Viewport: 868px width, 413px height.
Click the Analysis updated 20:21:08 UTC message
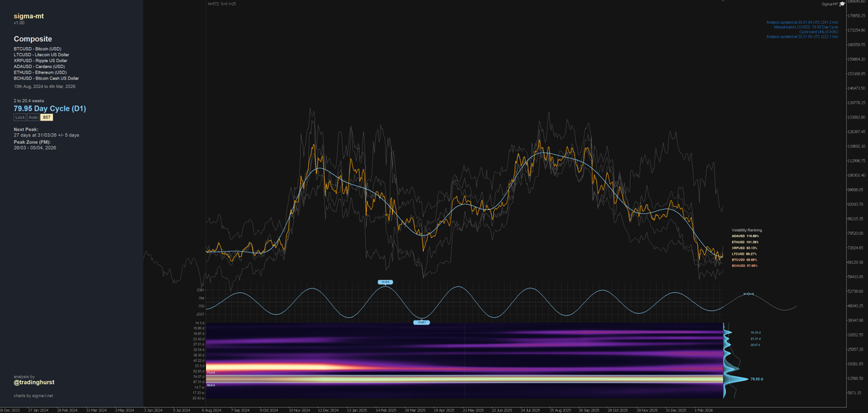(x=802, y=35)
